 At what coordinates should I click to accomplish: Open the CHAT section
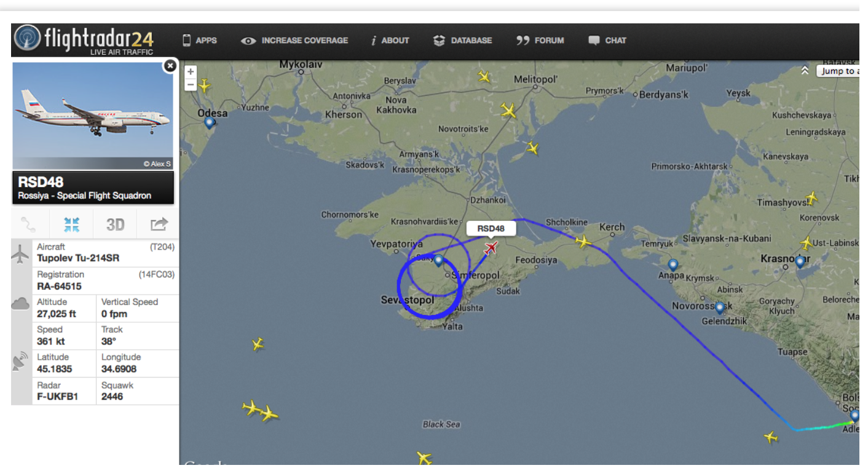click(607, 41)
